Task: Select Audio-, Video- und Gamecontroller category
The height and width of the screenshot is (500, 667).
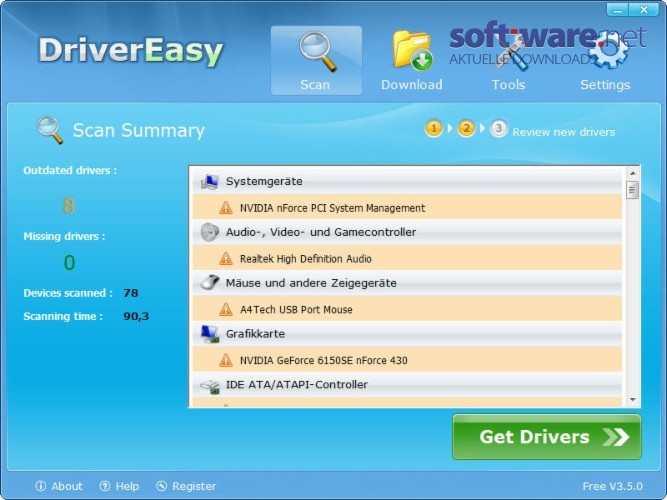Action: click(x=407, y=232)
